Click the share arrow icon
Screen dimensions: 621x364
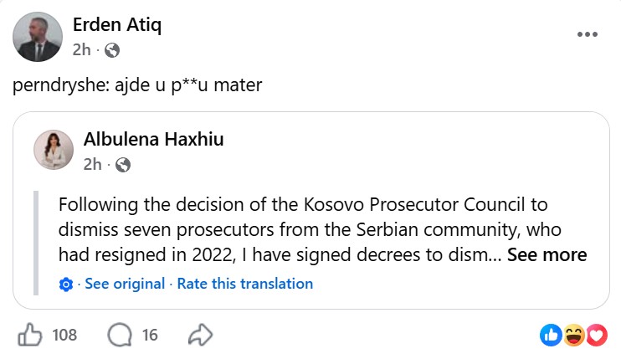click(x=200, y=335)
